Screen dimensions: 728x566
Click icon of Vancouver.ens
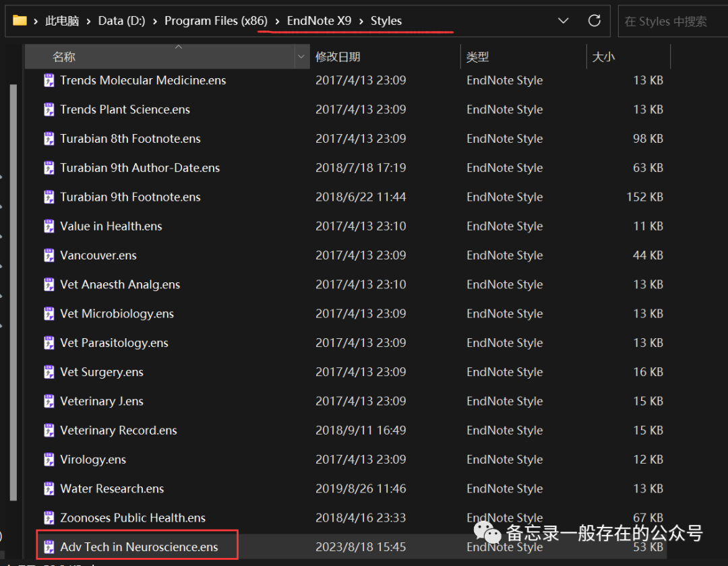(49, 255)
